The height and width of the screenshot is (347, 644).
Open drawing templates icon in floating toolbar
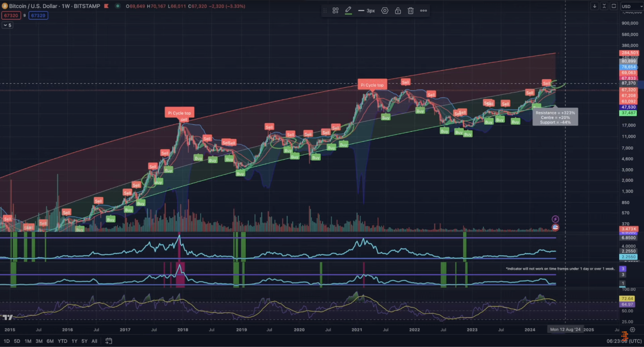(x=335, y=11)
